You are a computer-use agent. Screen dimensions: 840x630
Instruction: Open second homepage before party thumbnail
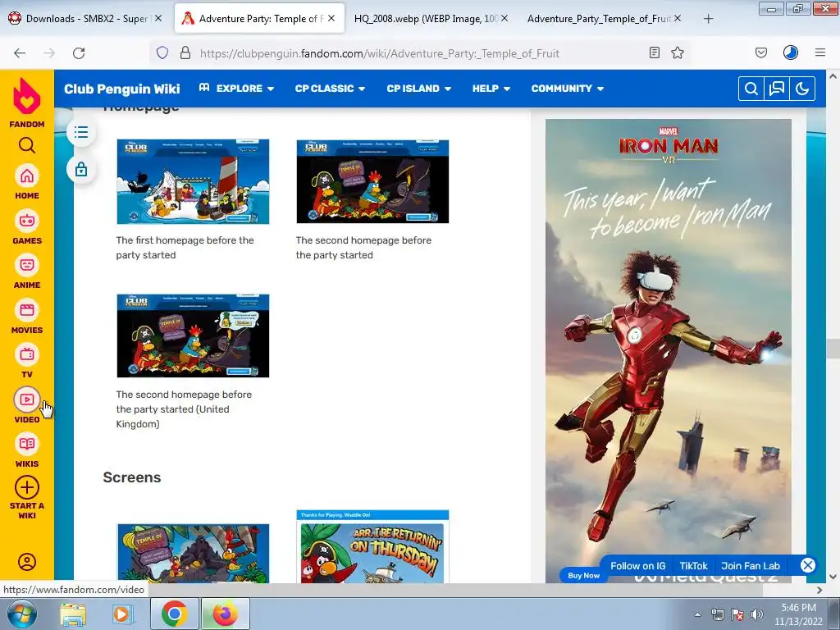(372, 181)
